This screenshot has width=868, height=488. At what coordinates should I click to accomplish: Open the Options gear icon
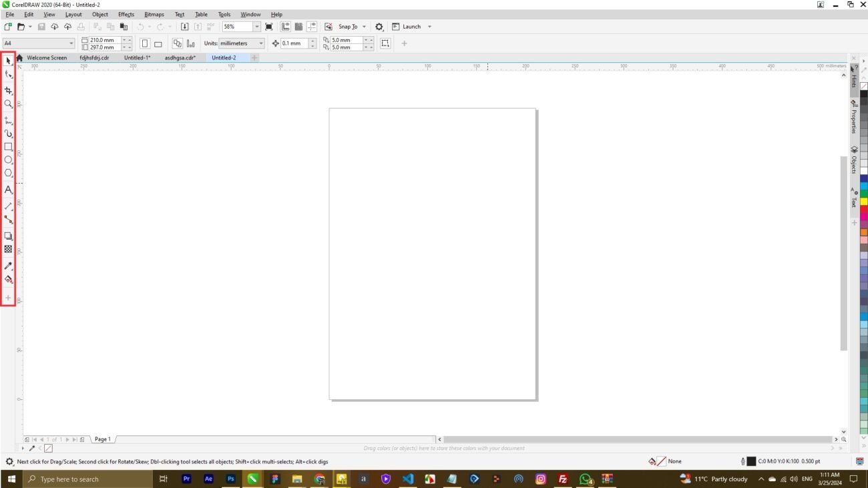[379, 27]
